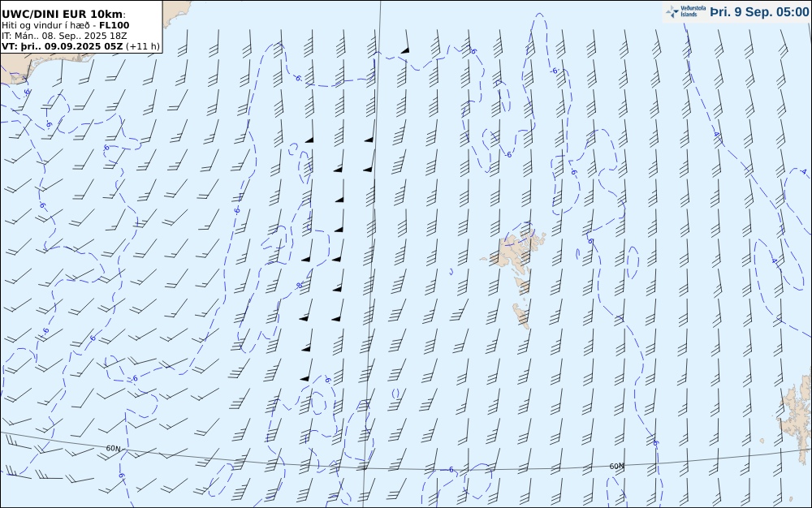Click the 'Hiti og vindur í hæð - FL100' line
This screenshot has height=508, width=812.
tap(66, 25)
